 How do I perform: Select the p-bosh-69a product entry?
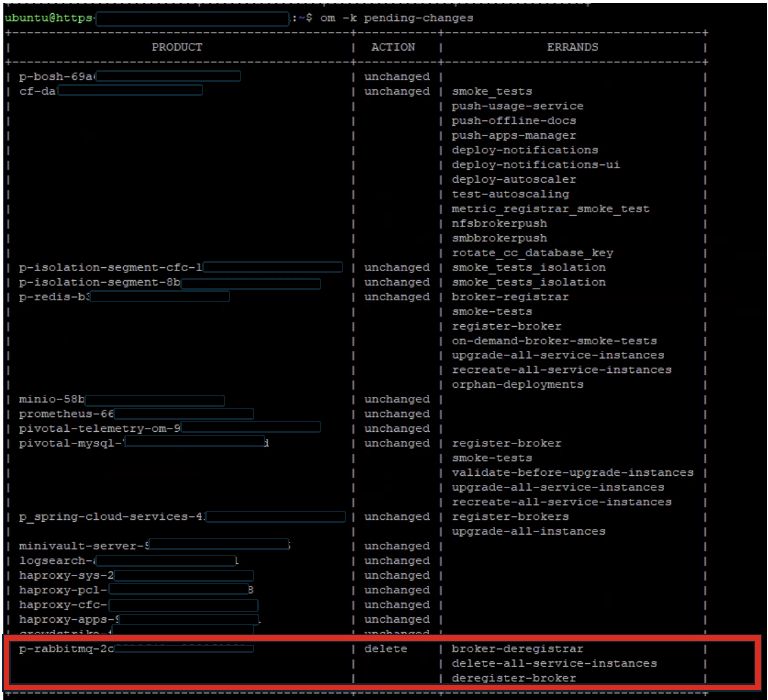click(56, 77)
